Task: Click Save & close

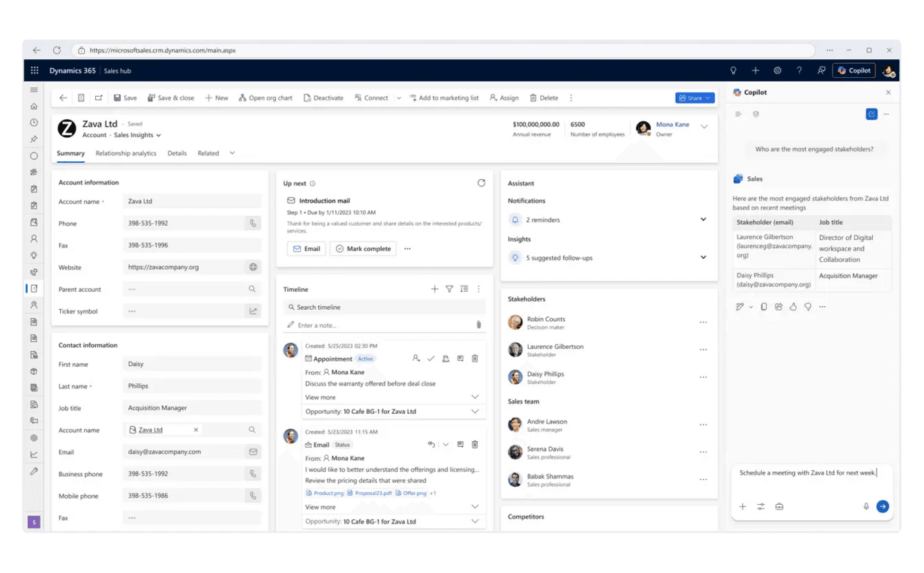Action: coord(171,97)
